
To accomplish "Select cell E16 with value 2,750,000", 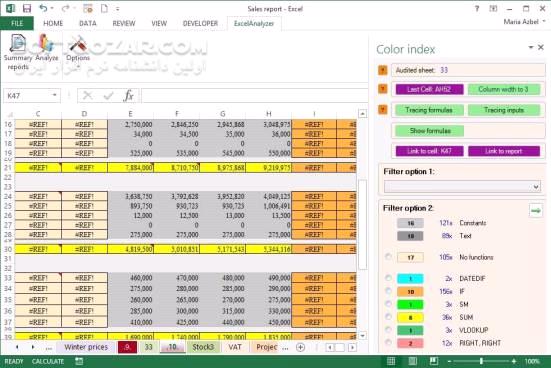I will click(130, 124).
